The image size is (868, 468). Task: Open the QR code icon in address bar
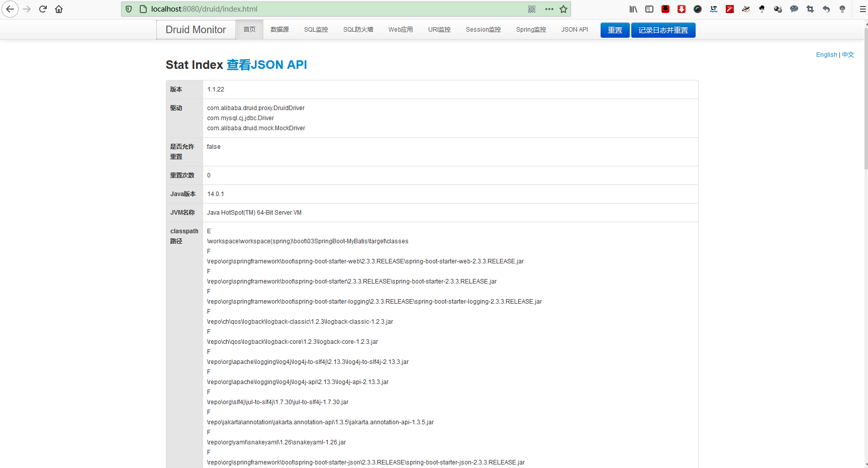[532, 9]
